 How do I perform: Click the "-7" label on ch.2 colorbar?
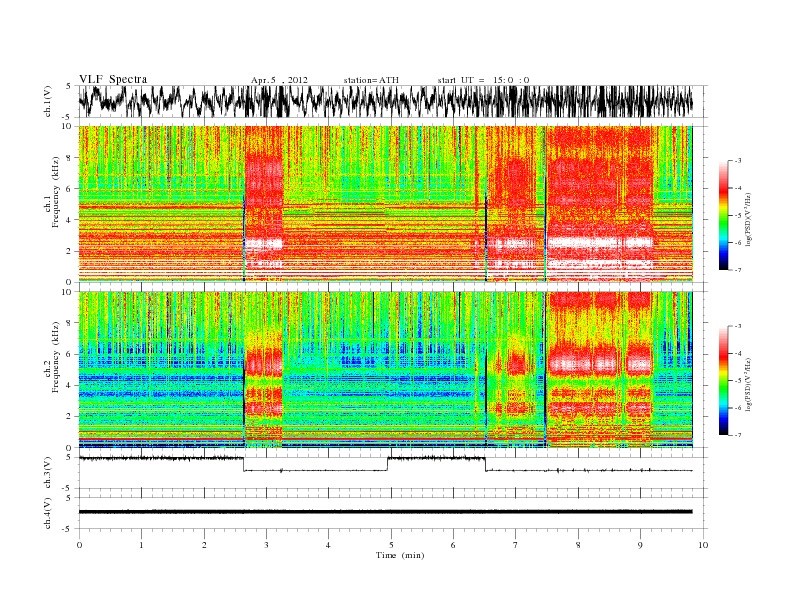coord(738,435)
